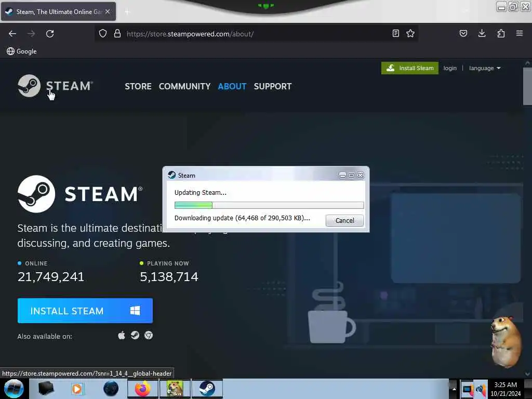Click the page vertical scrollbar thumb
The image size is (532, 399).
(x=527, y=86)
